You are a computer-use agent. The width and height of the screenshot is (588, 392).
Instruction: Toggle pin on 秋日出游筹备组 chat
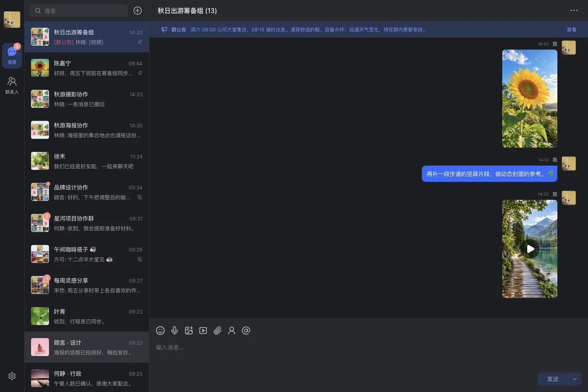[x=140, y=42]
